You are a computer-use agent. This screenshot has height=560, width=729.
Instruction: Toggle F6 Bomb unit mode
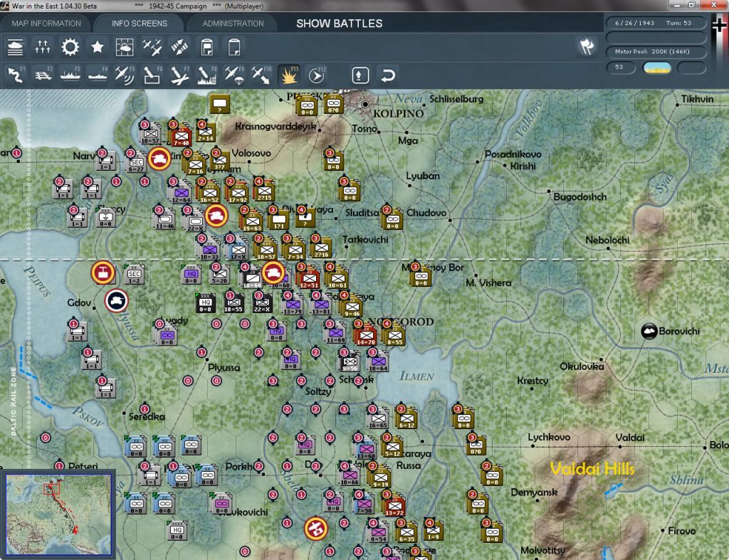pos(152,75)
